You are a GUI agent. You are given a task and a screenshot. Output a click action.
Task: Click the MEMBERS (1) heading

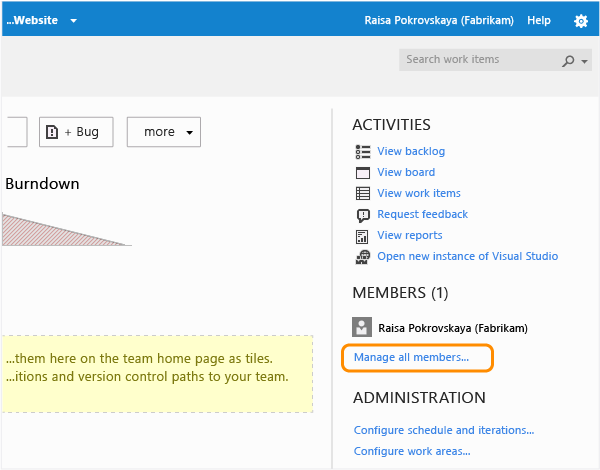coord(400,293)
